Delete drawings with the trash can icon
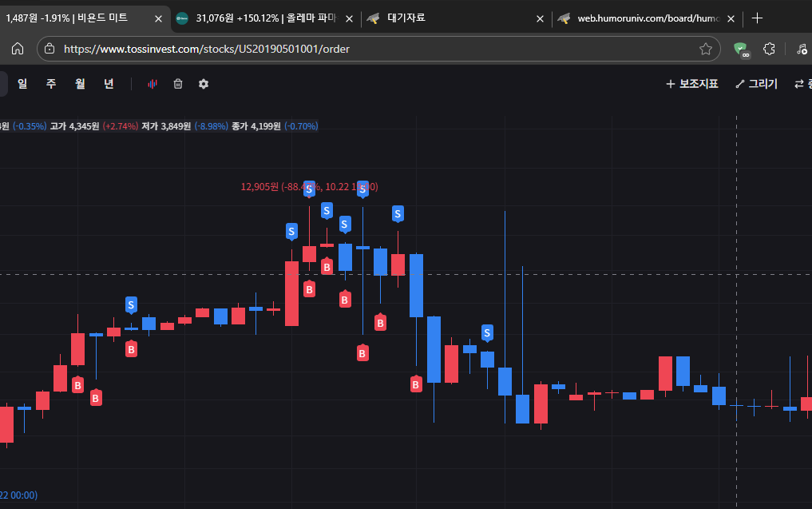This screenshot has height=509, width=812. 177,84
